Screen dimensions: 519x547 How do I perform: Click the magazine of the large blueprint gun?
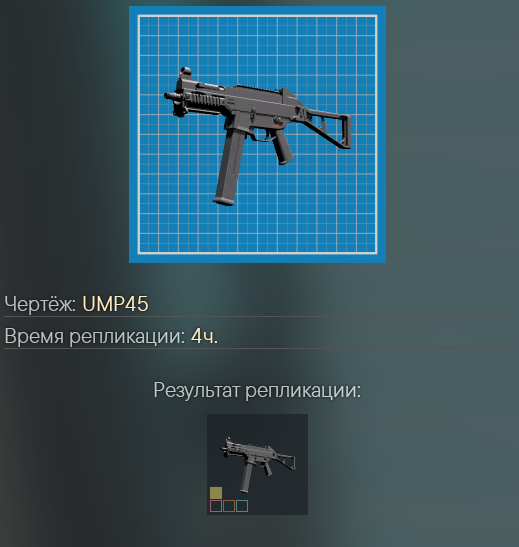tap(230, 167)
